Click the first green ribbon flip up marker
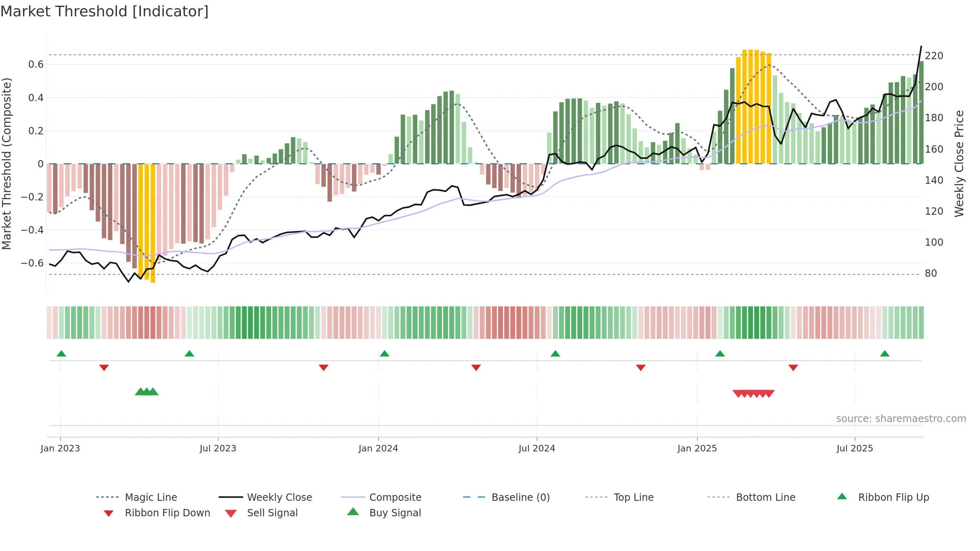 [61, 353]
